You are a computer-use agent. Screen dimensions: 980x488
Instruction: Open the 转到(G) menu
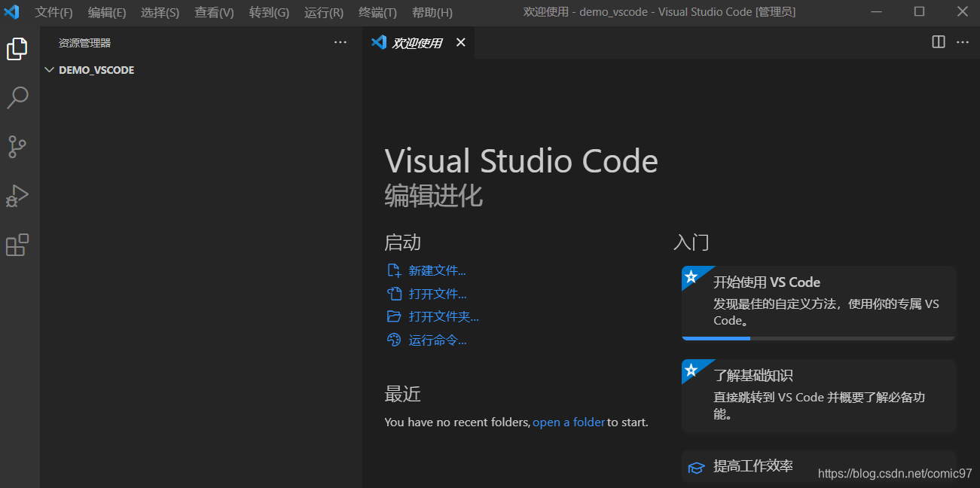pos(269,12)
